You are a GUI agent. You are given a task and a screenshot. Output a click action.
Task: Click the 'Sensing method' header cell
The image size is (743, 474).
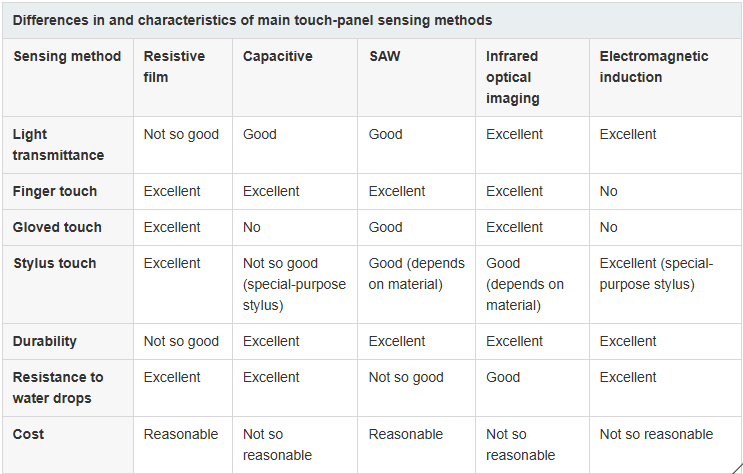coord(67,57)
